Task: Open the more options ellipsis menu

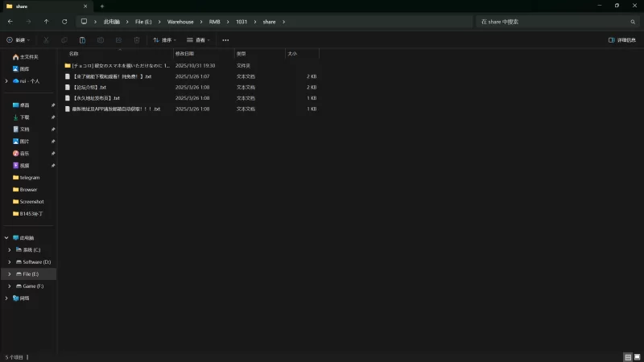Action: pyautogui.click(x=225, y=39)
